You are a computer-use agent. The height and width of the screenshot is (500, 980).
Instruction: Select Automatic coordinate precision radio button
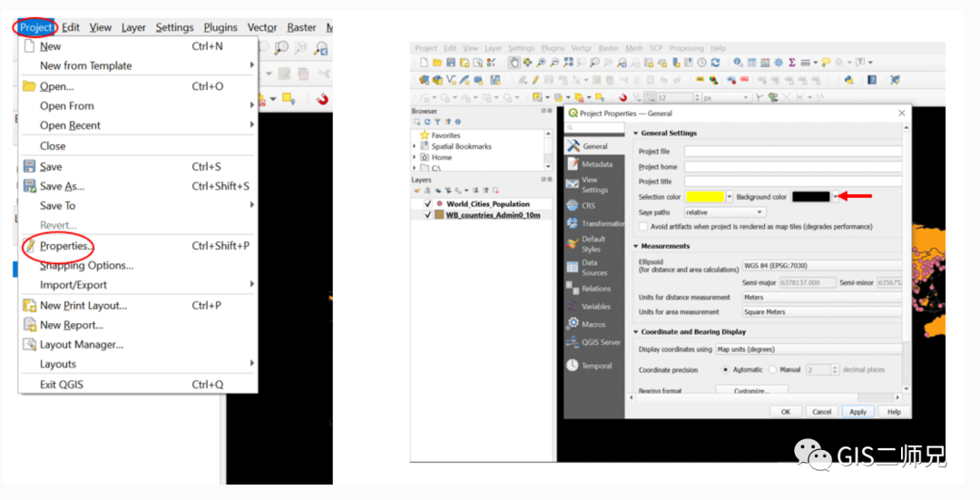(x=725, y=370)
